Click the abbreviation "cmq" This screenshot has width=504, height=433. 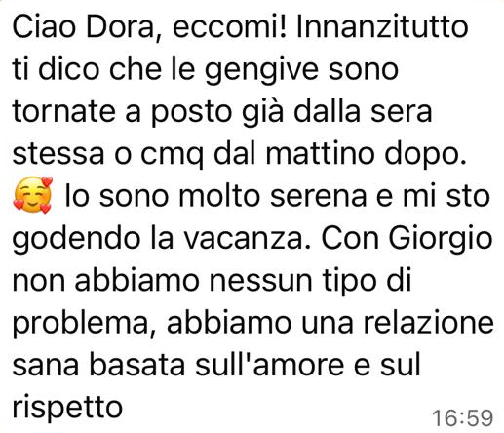click(172, 155)
